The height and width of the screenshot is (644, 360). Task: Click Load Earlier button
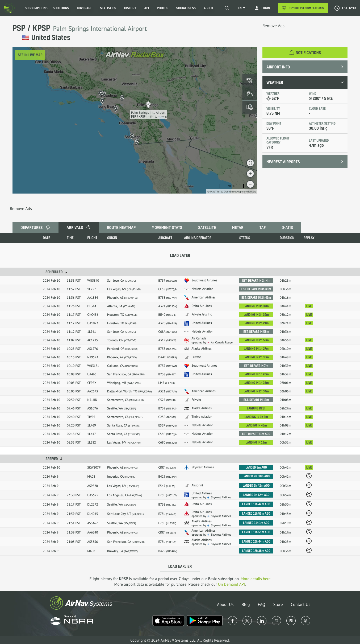[x=180, y=566]
